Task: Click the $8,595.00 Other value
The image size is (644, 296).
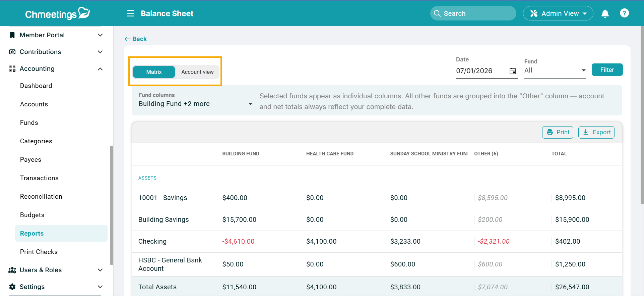Action: point(493,198)
